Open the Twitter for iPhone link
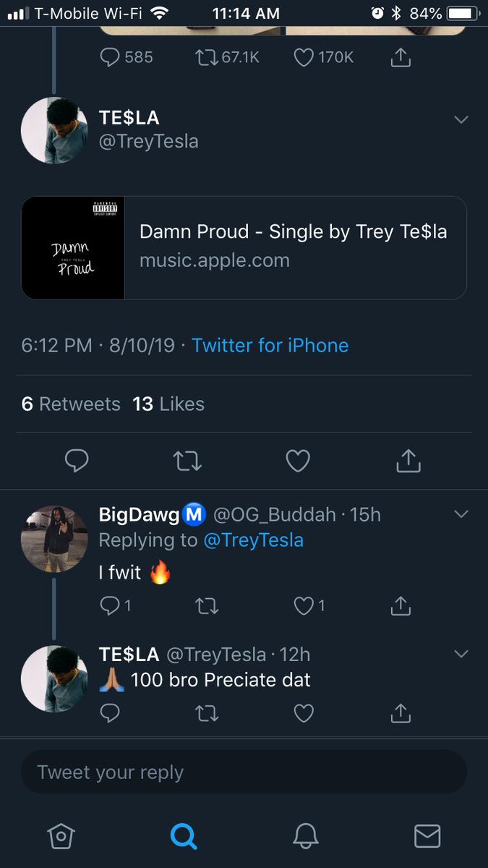The image size is (488, 868). point(270,346)
